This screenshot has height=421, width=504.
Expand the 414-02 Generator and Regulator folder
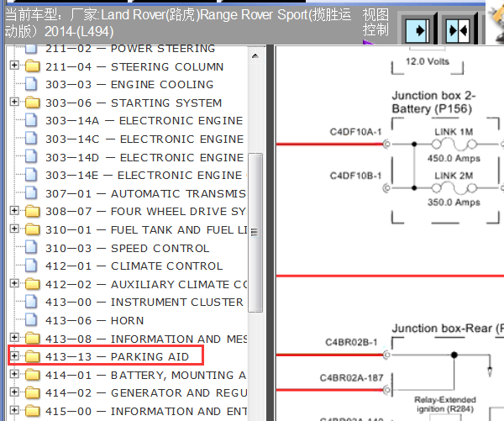pyautogui.click(x=14, y=392)
